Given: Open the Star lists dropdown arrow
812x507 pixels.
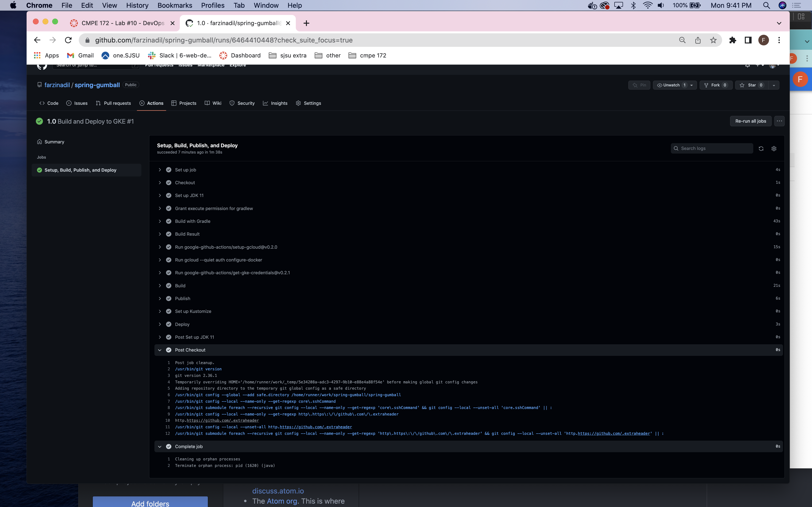Looking at the screenshot, I should 774,85.
